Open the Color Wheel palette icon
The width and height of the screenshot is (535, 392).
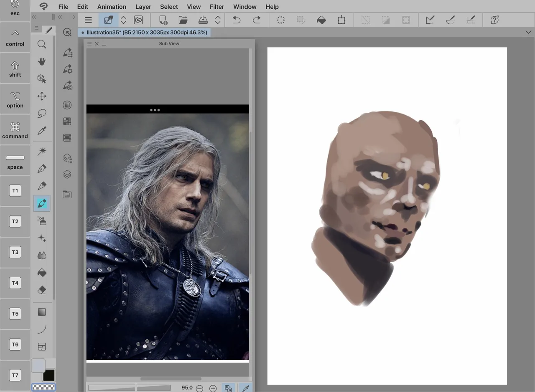67,105
